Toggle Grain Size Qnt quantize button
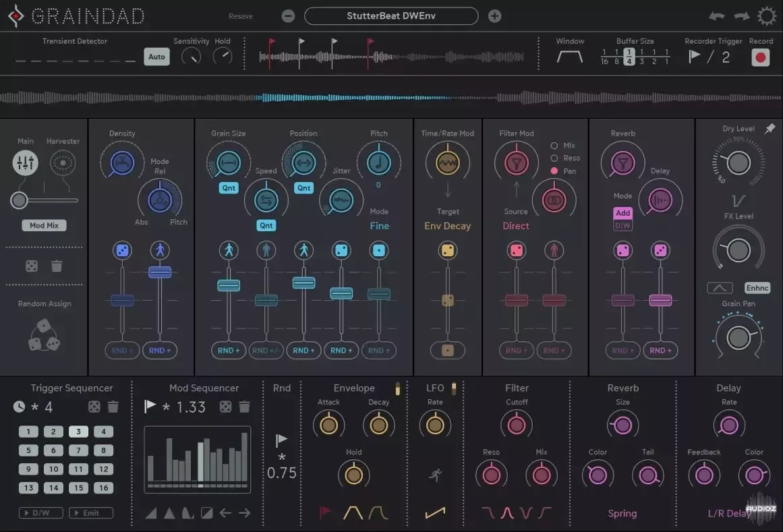783x532 pixels. [229, 188]
